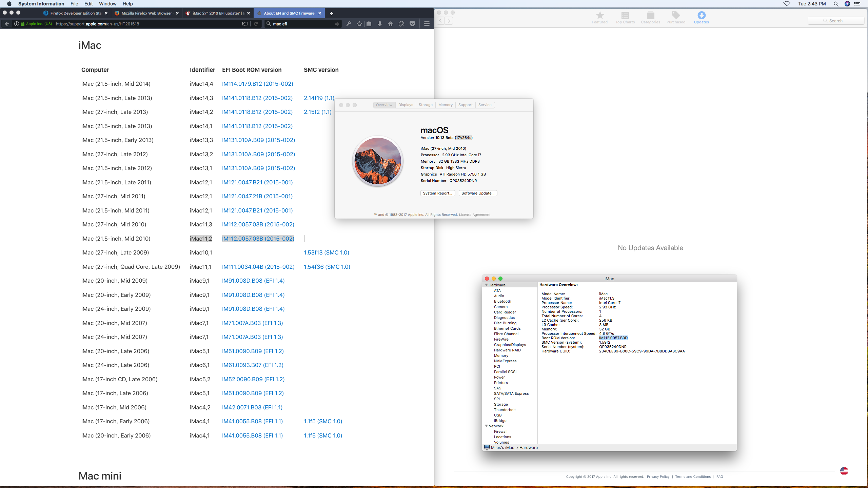
Task: Switch to Displays tab in About This Mac
Action: [406, 105]
